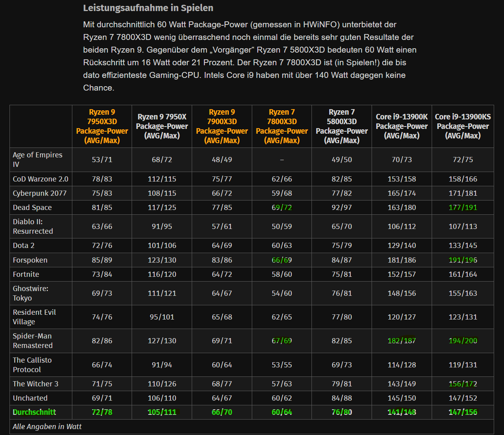Click the Ryzen 7 7800X3D column header

[282, 126]
